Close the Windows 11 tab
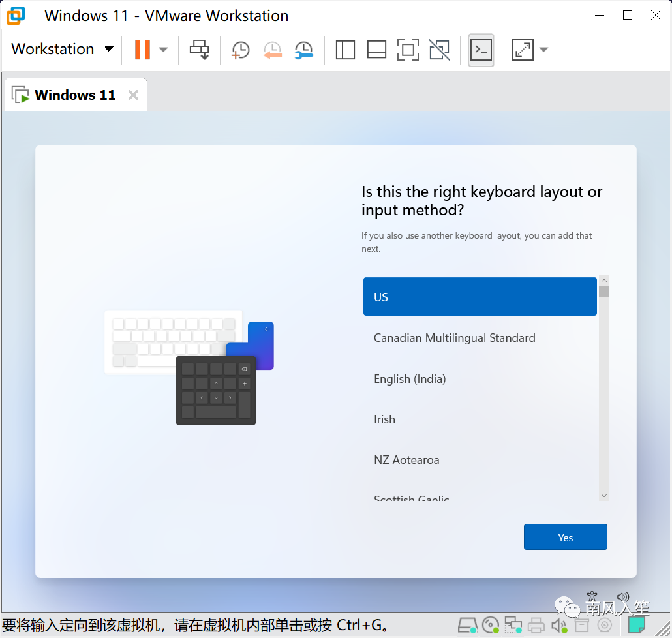This screenshot has width=672, height=638. [x=133, y=95]
